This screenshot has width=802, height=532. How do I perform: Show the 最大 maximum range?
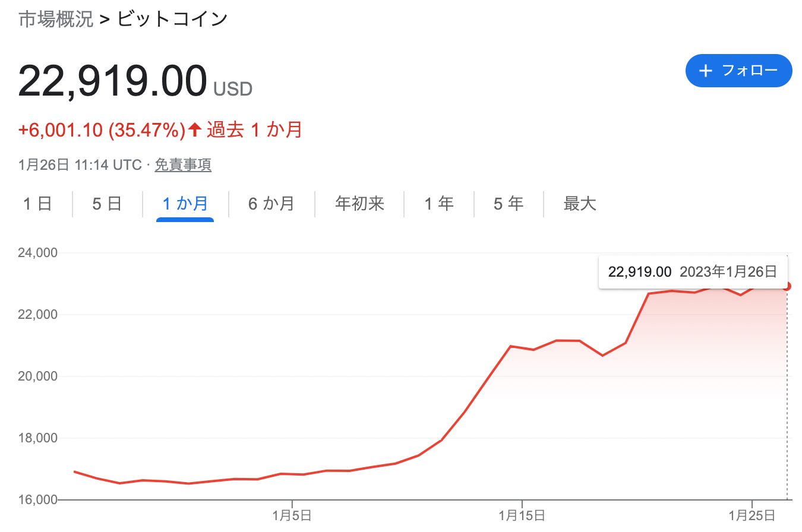pos(579,204)
